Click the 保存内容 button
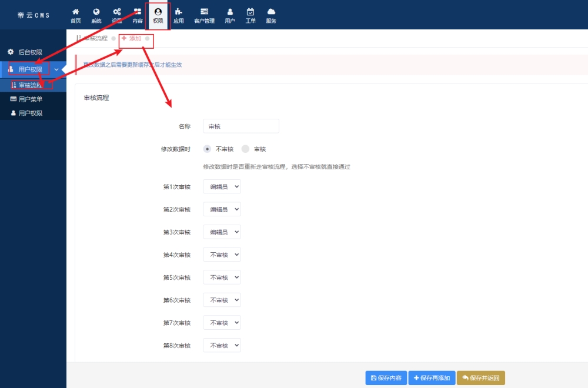This screenshot has height=388, width=588. tap(386, 378)
